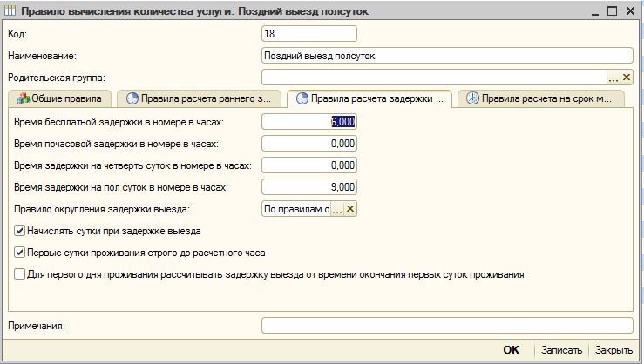
Task: Click half-day delay field showing 9,000
Action: [x=309, y=187]
